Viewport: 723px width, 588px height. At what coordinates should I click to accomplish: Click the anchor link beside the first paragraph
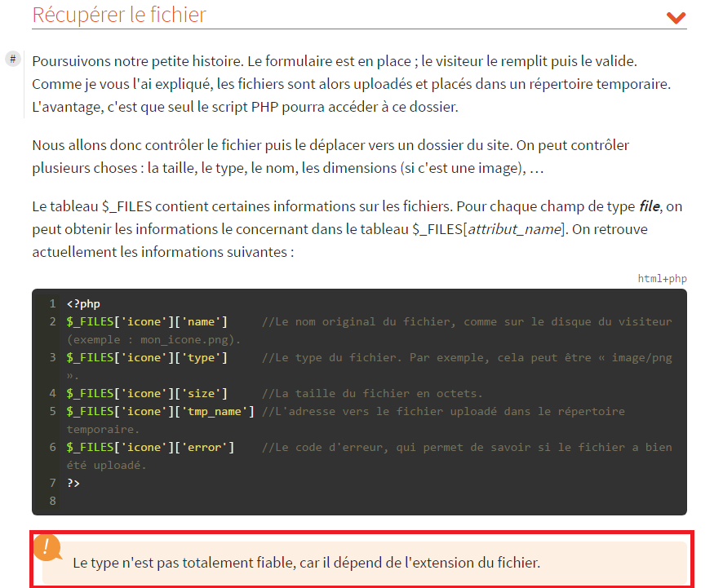pos(12,59)
